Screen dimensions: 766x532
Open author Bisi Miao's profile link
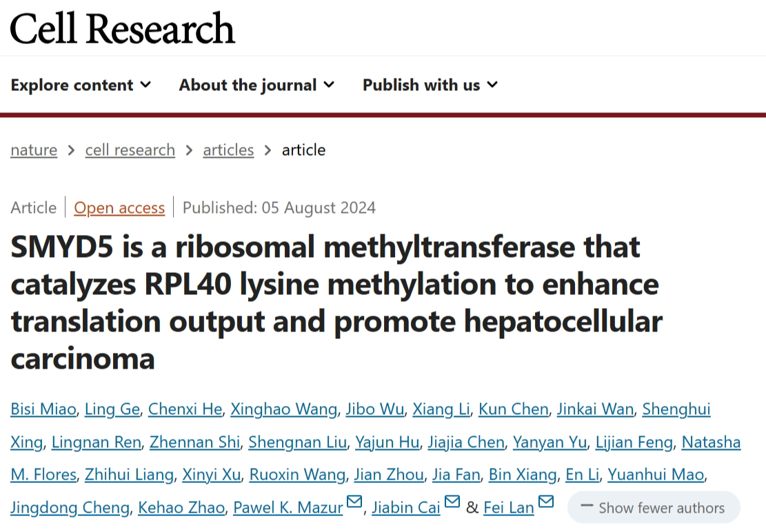click(43, 409)
